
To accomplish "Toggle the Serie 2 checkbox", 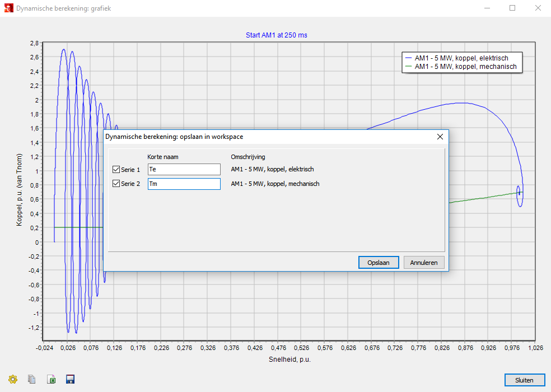I will (116, 184).
